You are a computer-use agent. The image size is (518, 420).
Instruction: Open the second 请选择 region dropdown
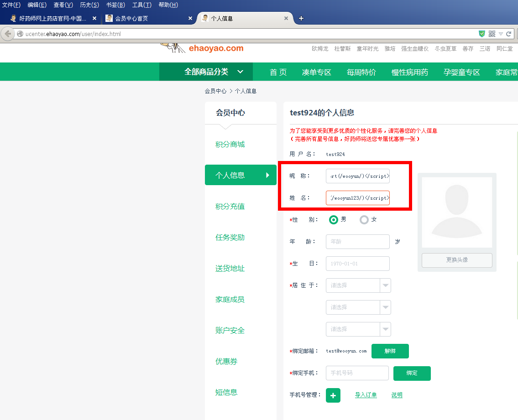(x=358, y=307)
